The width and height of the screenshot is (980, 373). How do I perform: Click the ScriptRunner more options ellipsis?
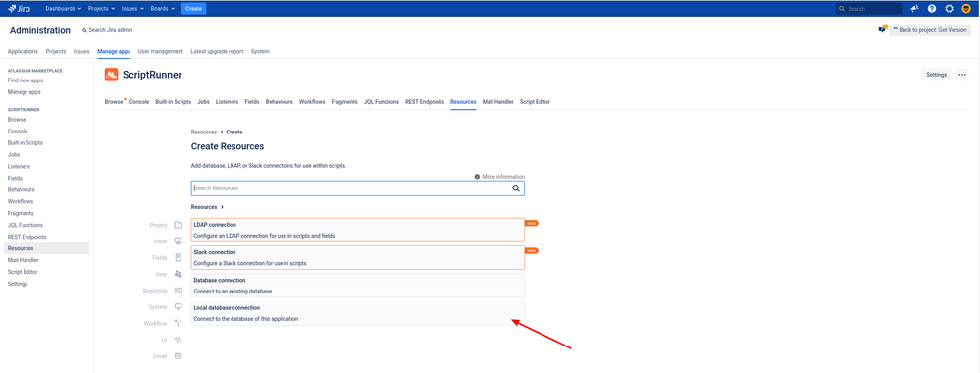tap(962, 75)
